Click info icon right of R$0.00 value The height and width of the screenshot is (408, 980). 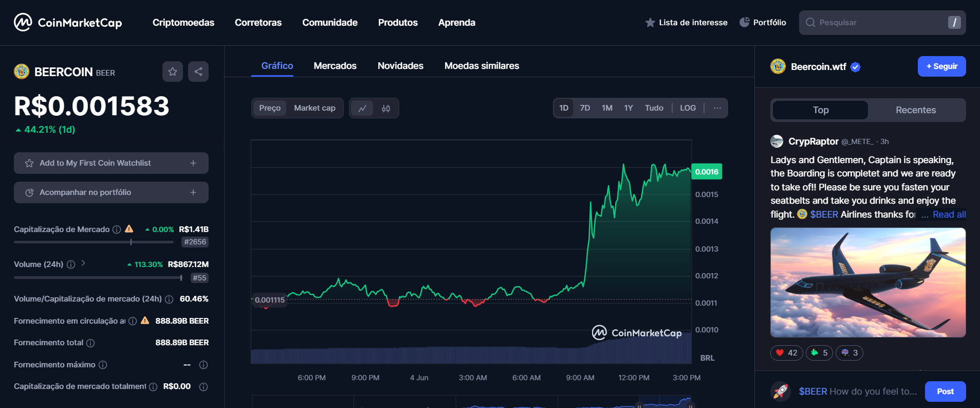click(x=204, y=387)
